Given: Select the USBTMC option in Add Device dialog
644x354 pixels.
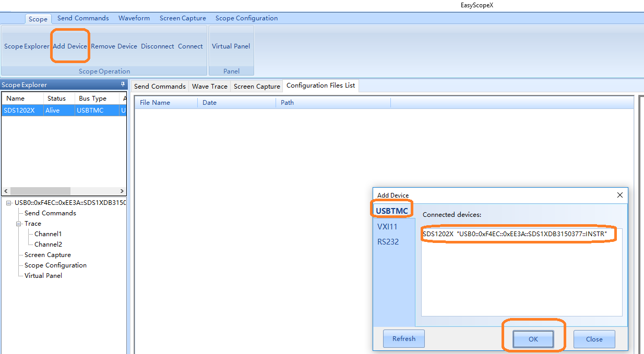Looking at the screenshot, I should pos(392,211).
